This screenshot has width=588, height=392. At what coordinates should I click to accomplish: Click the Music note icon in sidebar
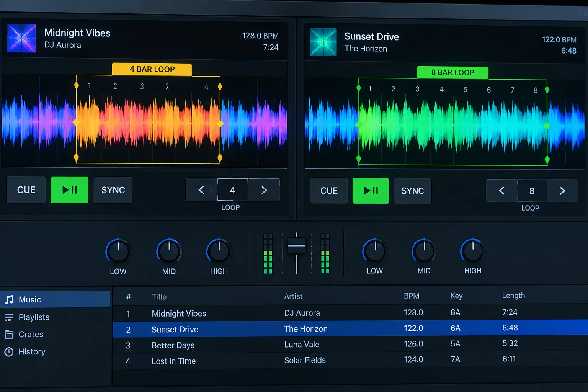pos(9,299)
